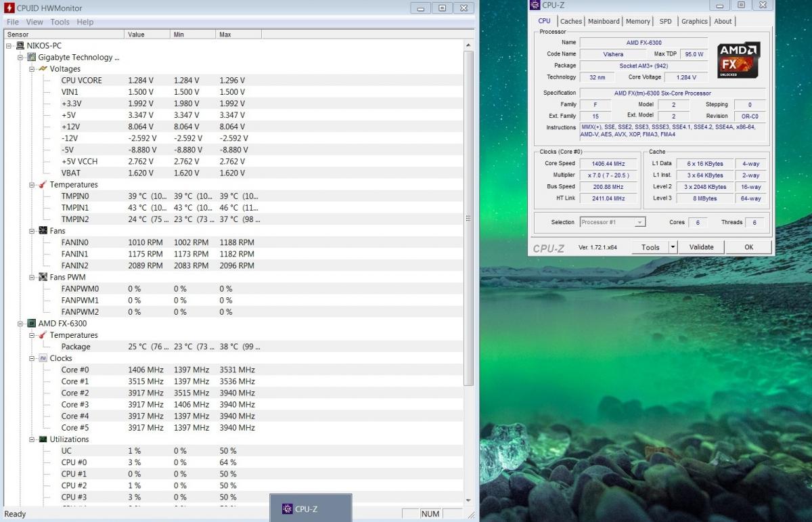
Task: Click the Max column header
Action: 239,34
